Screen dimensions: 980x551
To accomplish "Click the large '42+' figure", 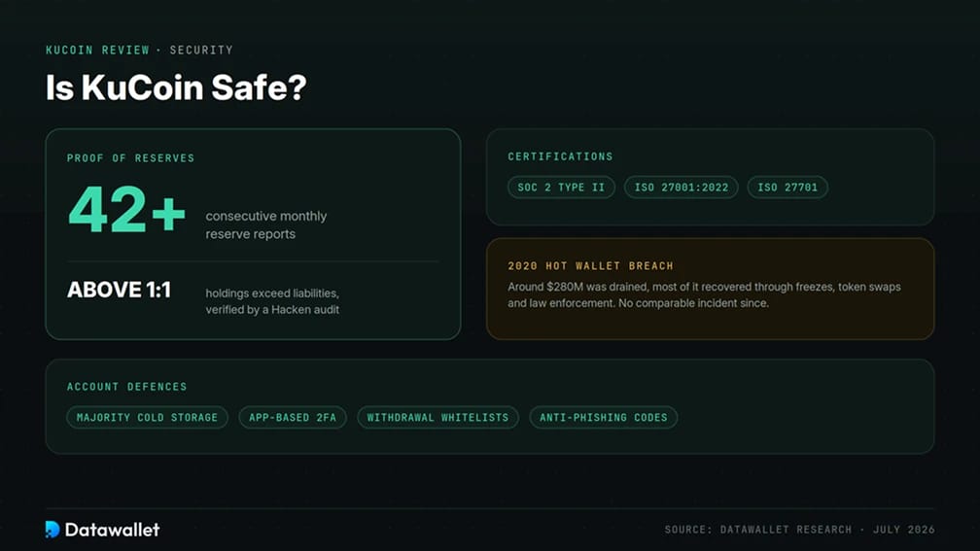I will click(x=126, y=210).
